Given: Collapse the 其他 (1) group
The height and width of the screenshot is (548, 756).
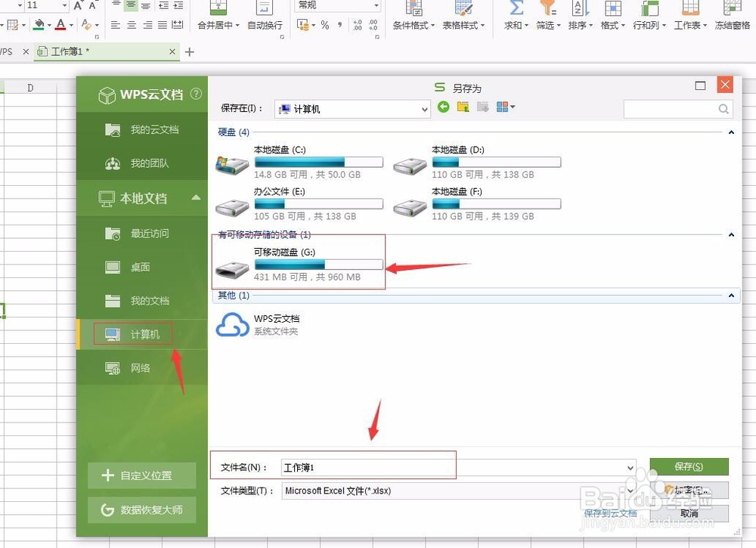Looking at the screenshot, I should click(x=731, y=296).
